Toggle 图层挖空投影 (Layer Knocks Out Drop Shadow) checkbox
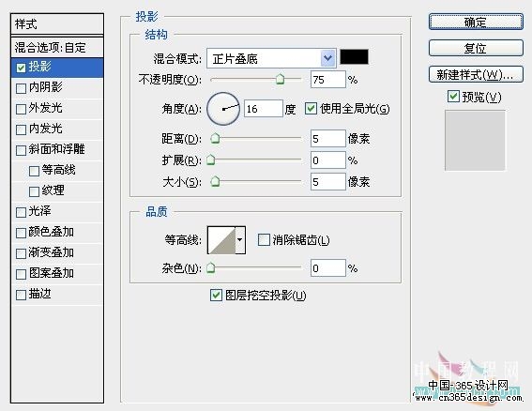Screen dimensions: 532x411 pyautogui.click(x=216, y=295)
